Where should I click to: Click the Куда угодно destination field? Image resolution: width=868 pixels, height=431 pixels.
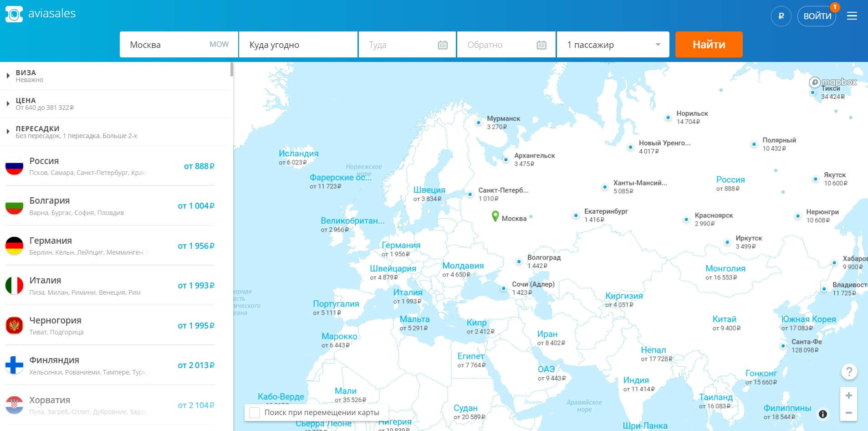point(298,45)
